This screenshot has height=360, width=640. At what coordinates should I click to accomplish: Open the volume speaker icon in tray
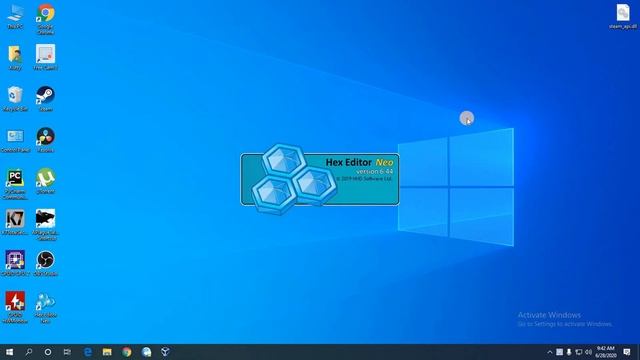588,352
